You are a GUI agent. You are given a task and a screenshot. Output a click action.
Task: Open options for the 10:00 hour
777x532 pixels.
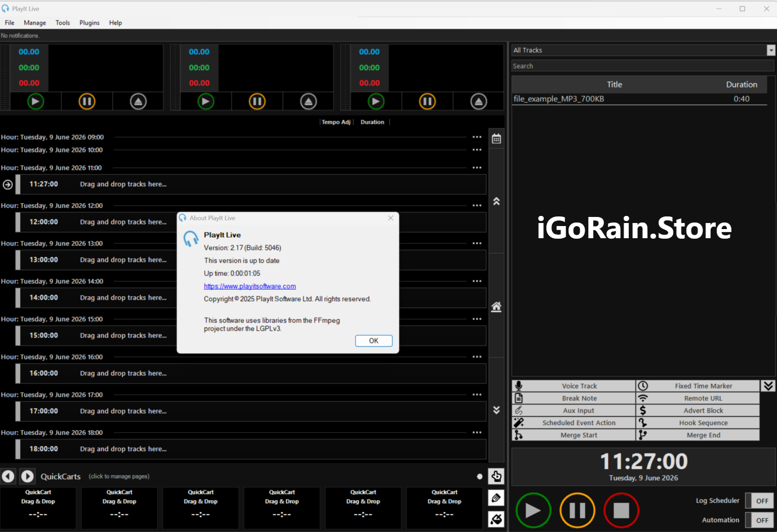tap(477, 150)
